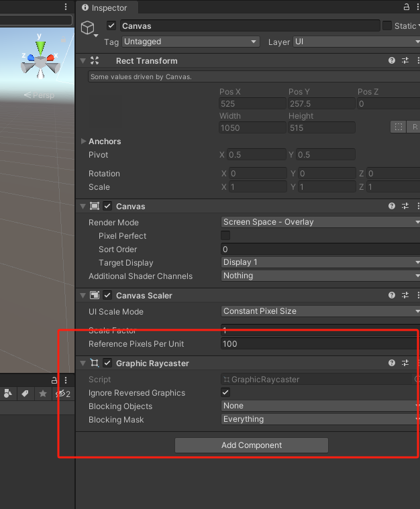Toggle raw edit mode R button
This screenshot has width=420, height=509.
coord(414,127)
